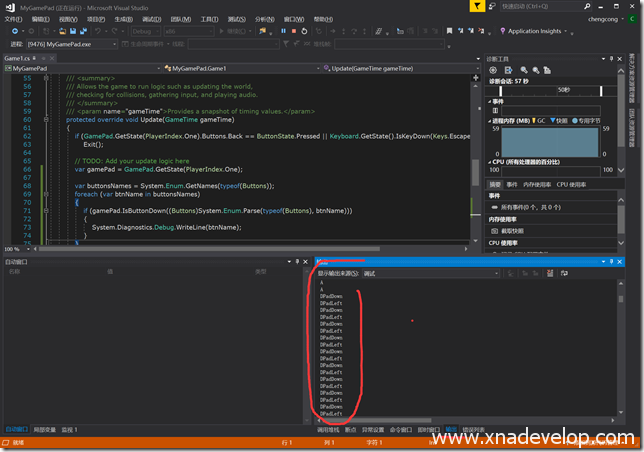Collapse the CPU usage graph section
This screenshot has width=644, height=452.
pyautogui.click(x=491, y=160)
